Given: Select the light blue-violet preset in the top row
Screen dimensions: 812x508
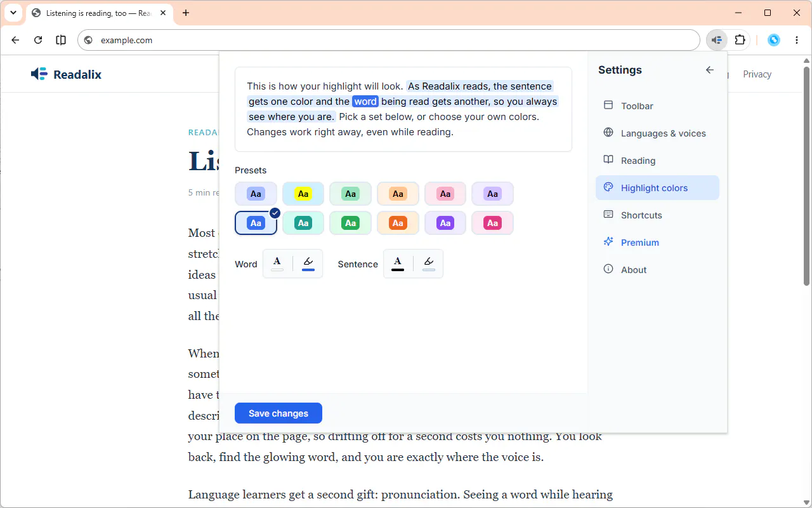Looking at the screenshot, I should point(256,194).
